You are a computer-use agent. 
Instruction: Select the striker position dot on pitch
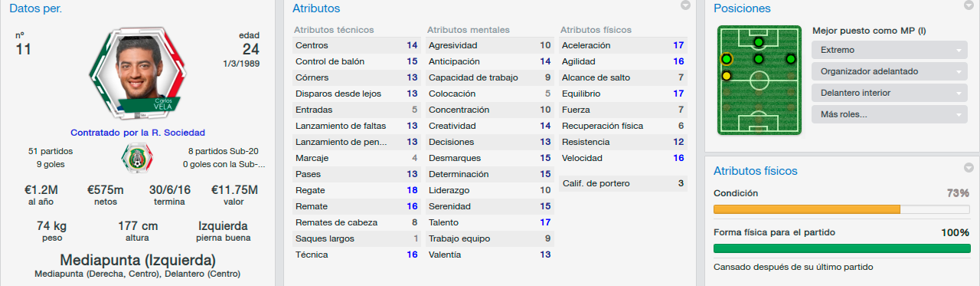(758, 41)
